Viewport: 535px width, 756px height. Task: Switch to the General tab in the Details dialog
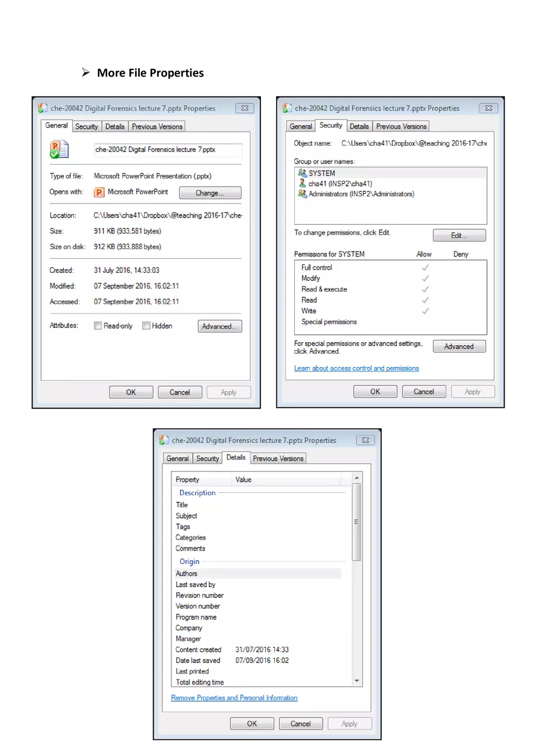[x=177, y=458]
